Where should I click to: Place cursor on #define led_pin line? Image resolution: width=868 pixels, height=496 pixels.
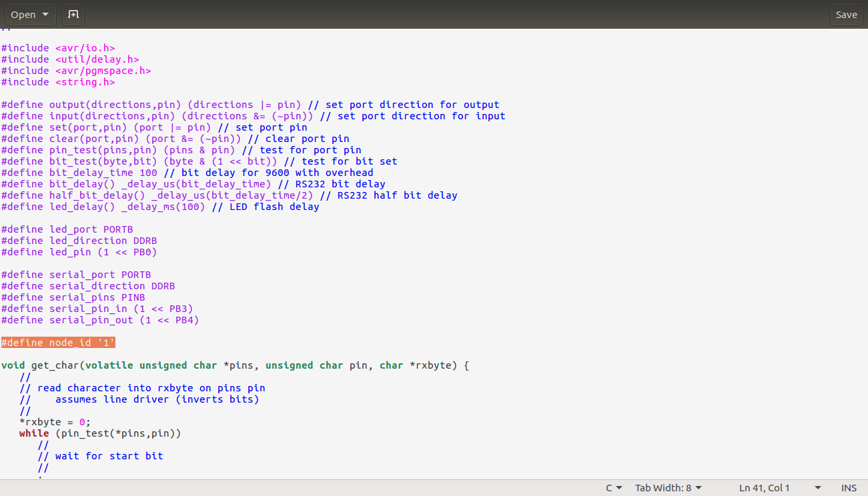pos(79,252)
